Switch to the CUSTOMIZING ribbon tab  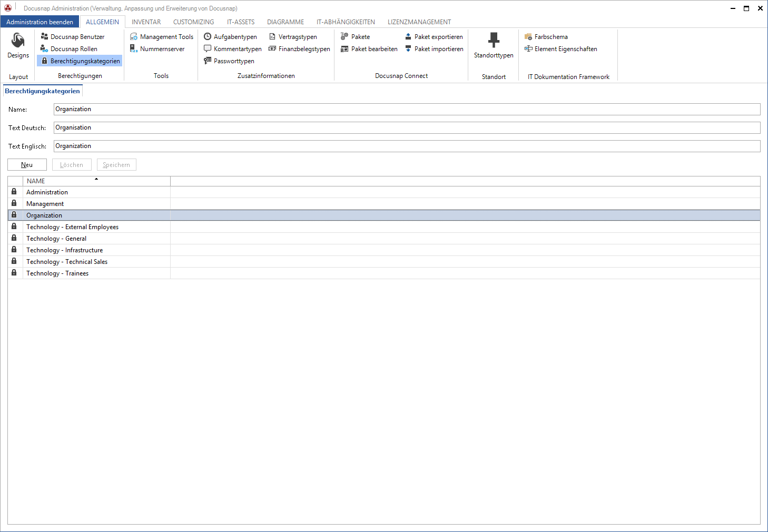point(193,22)
